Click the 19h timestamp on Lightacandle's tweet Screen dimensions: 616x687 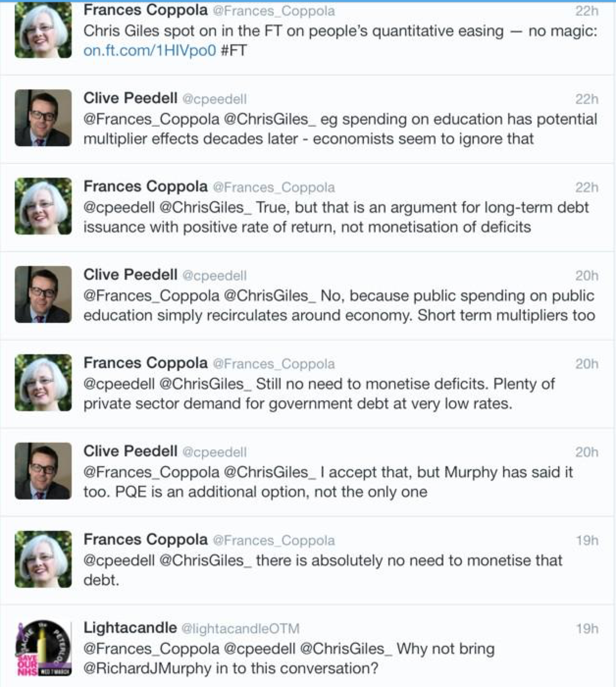point(587,629)
